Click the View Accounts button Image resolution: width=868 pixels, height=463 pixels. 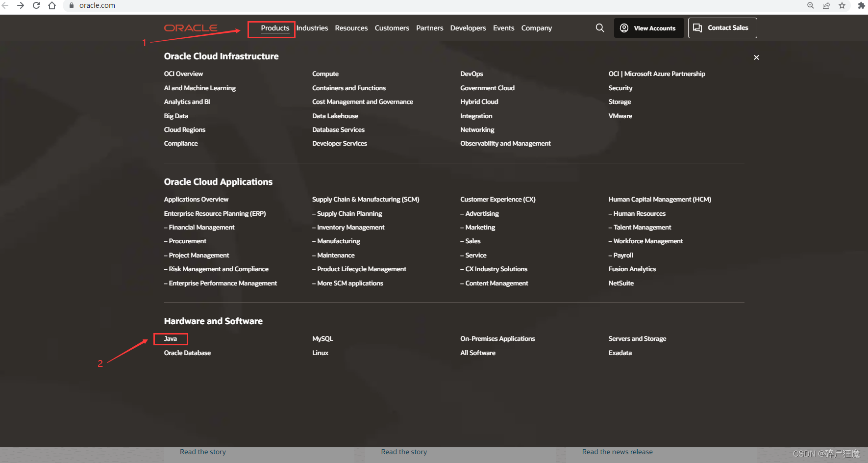(x=649, y=28)
